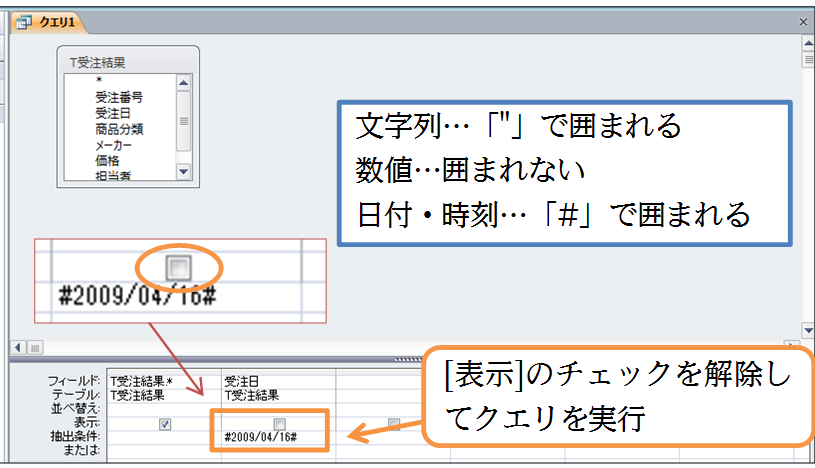The width and height of the screenshot is (815, 468).
Task: Toggle 表示 checkbox in third grid column
Action: coord(393,423)
